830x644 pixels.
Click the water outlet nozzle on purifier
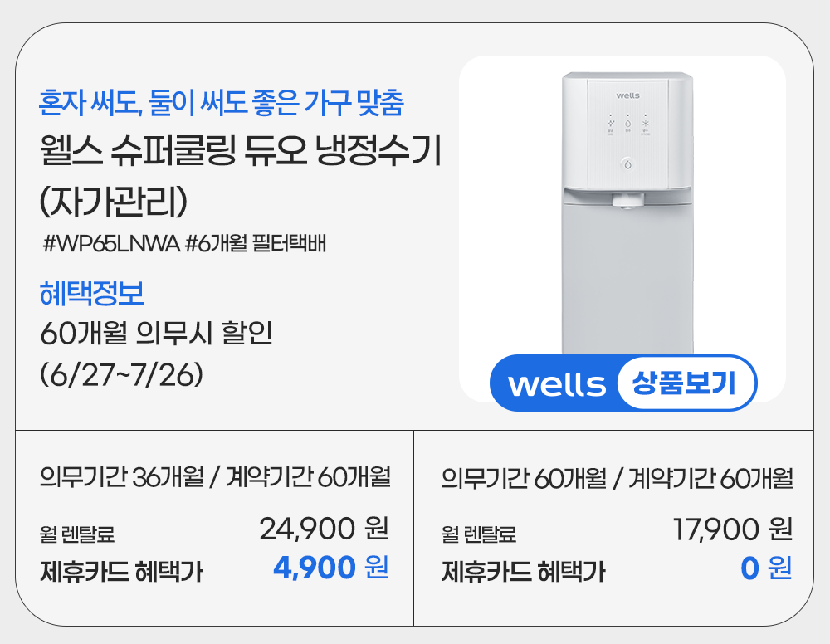626,201
